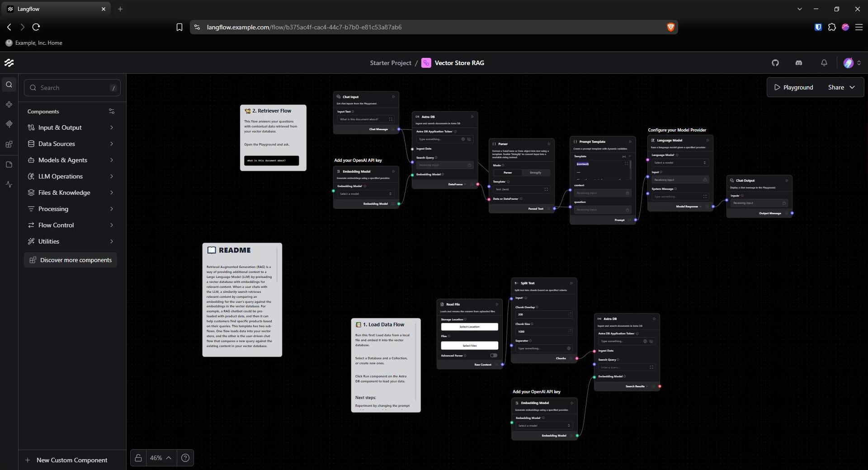Expand the Files & Knowledge category

pyautogui.click(x=71, y=193)
